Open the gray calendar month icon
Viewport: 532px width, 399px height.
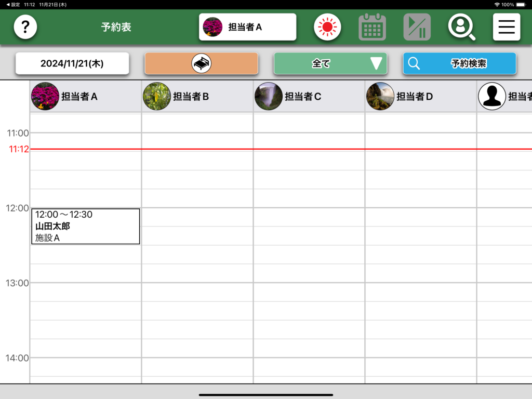[x=372, y=27]
